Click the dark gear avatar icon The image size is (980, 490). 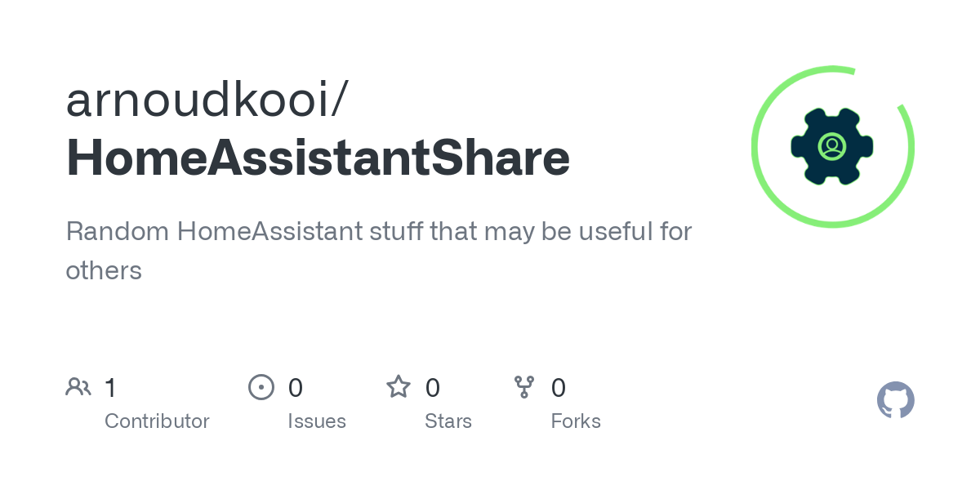832,146
